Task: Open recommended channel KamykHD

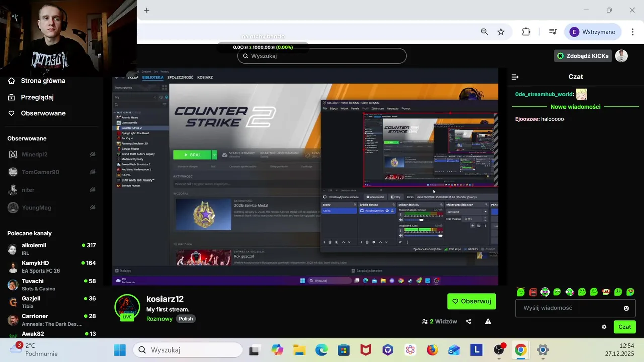Action: tap(51, 266)
